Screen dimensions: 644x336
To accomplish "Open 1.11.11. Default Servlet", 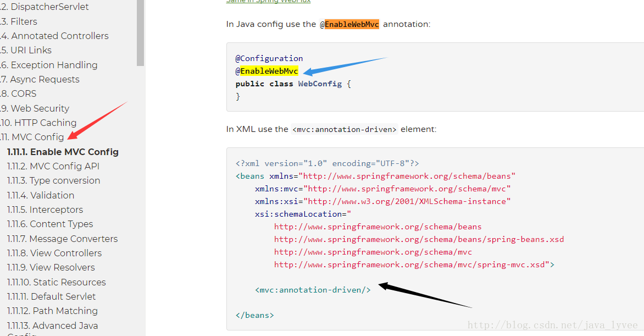I will pyautogui.click(x=51, y=296).
